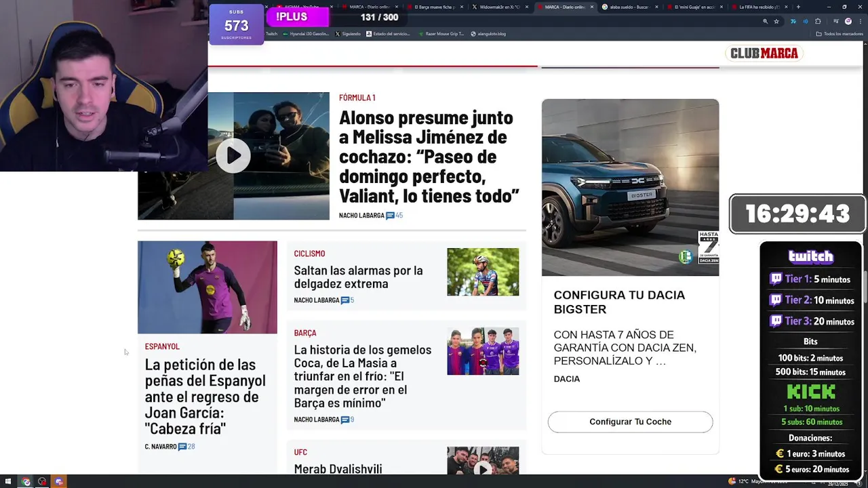Open the Estado del servicio bookmark

[x=388, y=33]
